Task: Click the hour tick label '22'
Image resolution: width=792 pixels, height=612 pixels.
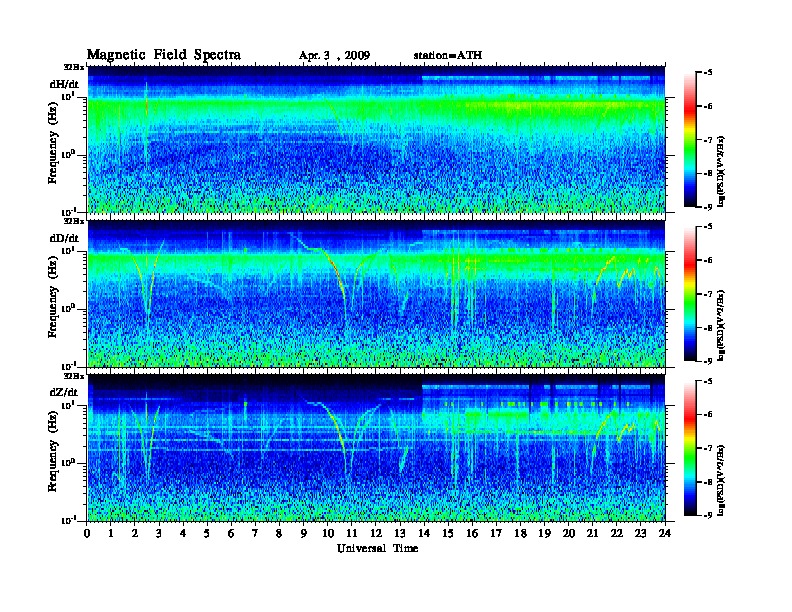Action: [617, 534]
